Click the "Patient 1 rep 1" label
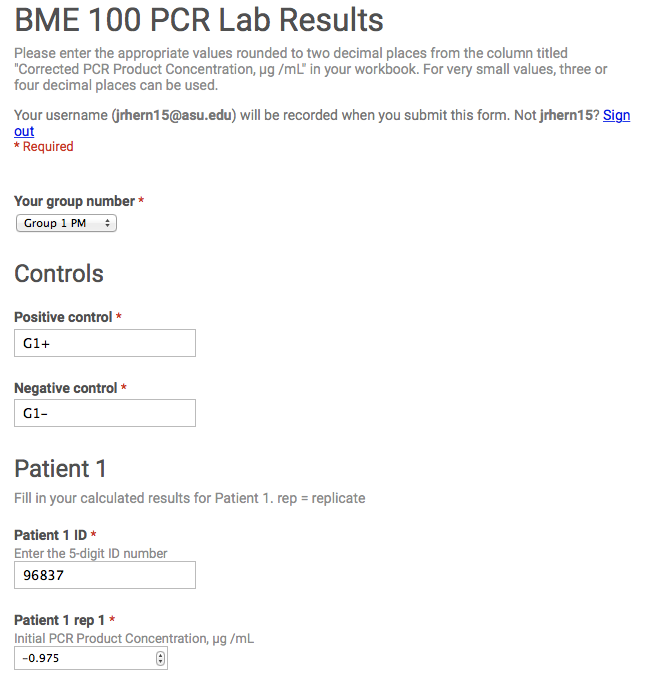Image resolution: width=645 pixels, height=681 pixels. [x=60, y=620]
